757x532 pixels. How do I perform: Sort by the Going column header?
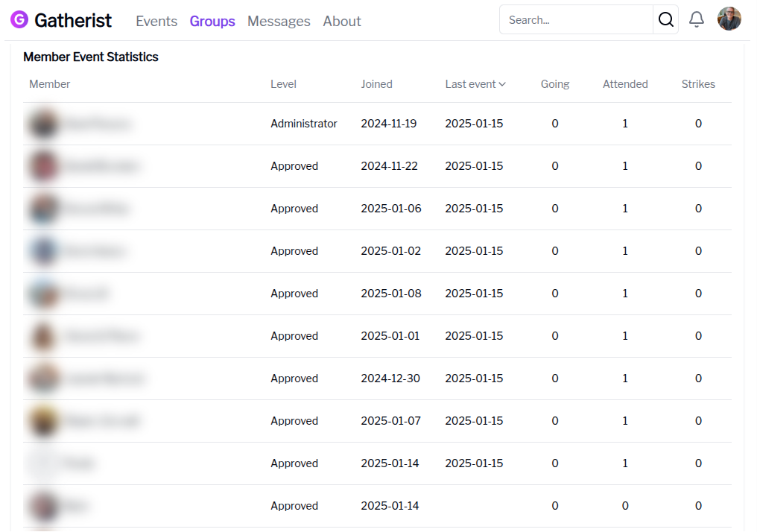coord(555,83)
